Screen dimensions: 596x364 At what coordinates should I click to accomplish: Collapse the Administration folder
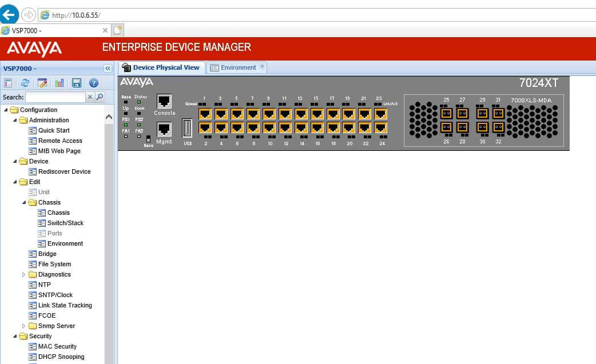point(15,121)
